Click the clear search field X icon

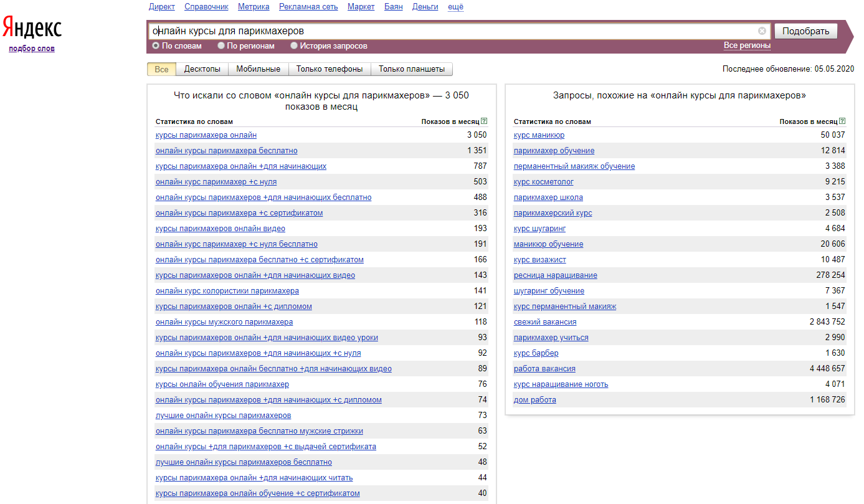point(762,31)
